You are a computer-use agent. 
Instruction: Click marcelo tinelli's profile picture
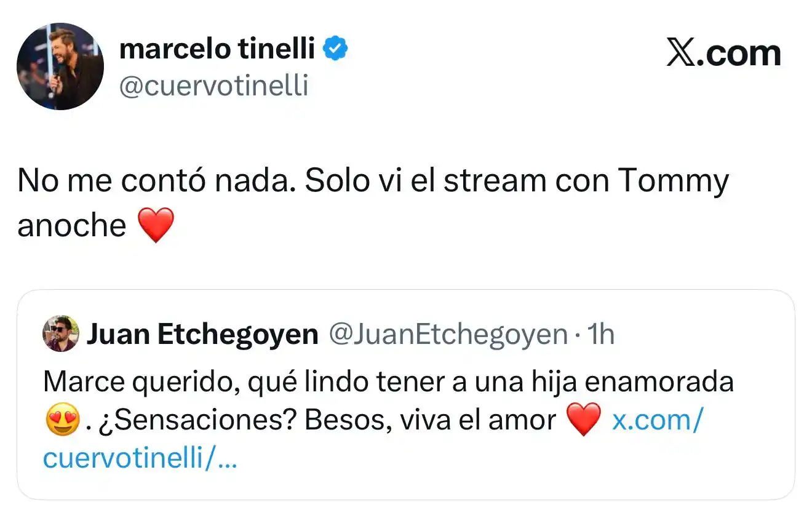tap(60, 66)
